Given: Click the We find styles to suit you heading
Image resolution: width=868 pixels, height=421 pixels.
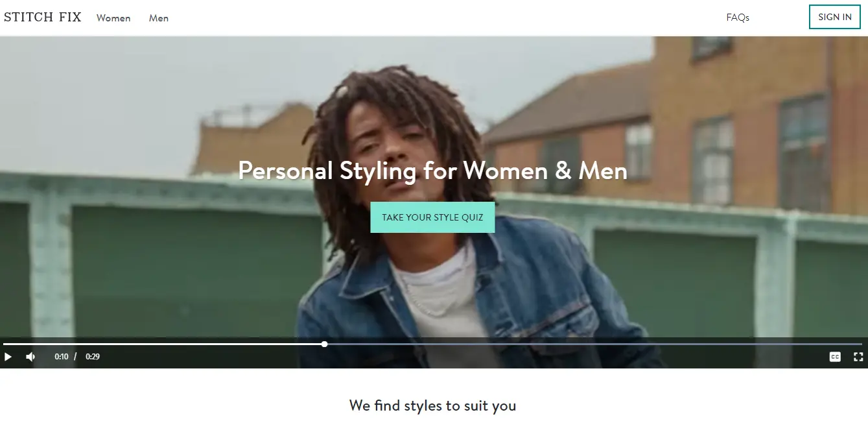Looking at the screenshot, I should tap(432, 405).
